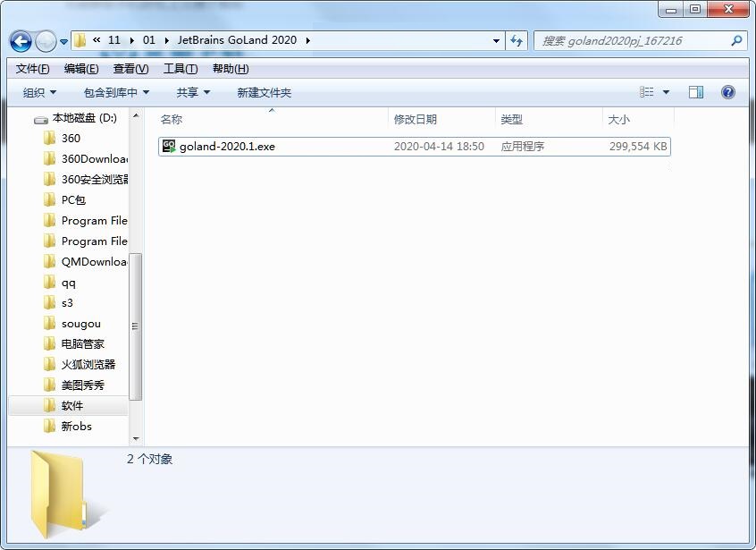Click the blue Help icon

pyautogui.click(x=728, y=91)
